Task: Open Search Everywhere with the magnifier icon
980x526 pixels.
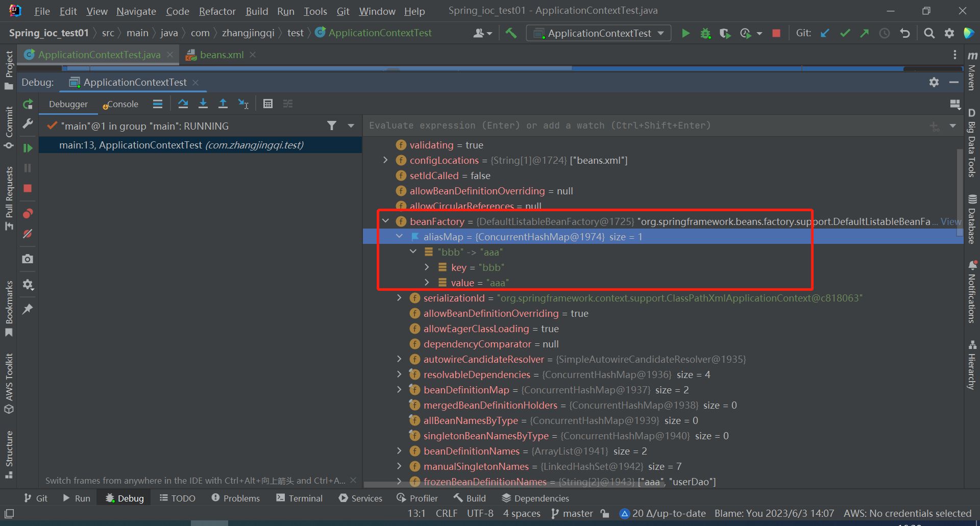Action: [929, 33]
